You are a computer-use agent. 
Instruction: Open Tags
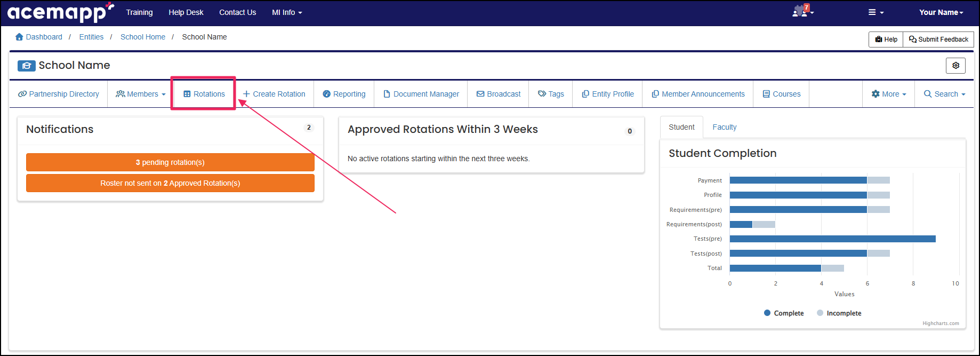click(551, 94)
